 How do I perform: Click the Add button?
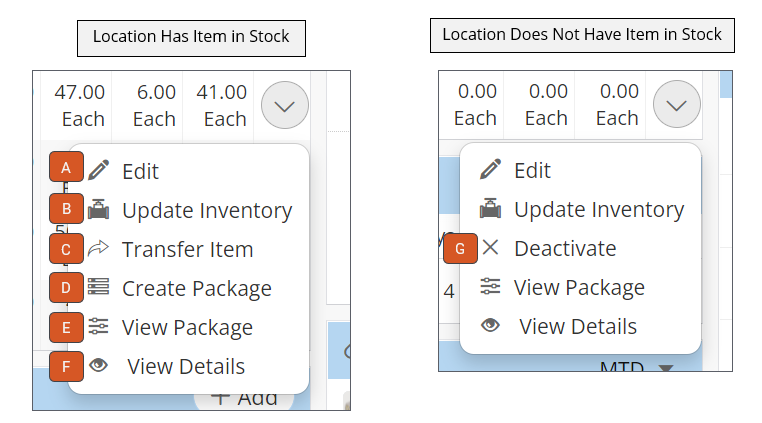click(244, 399)
